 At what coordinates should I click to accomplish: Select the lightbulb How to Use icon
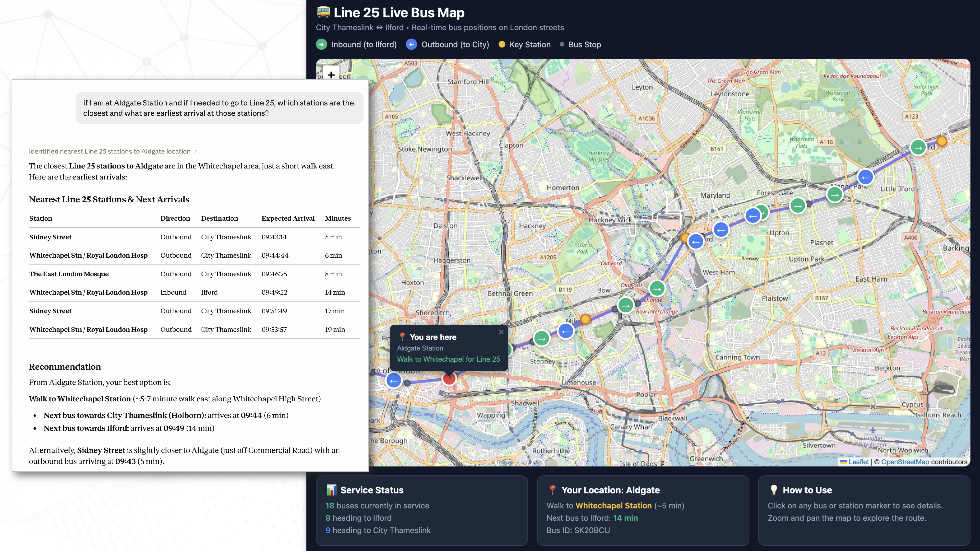tap(774, 490)
